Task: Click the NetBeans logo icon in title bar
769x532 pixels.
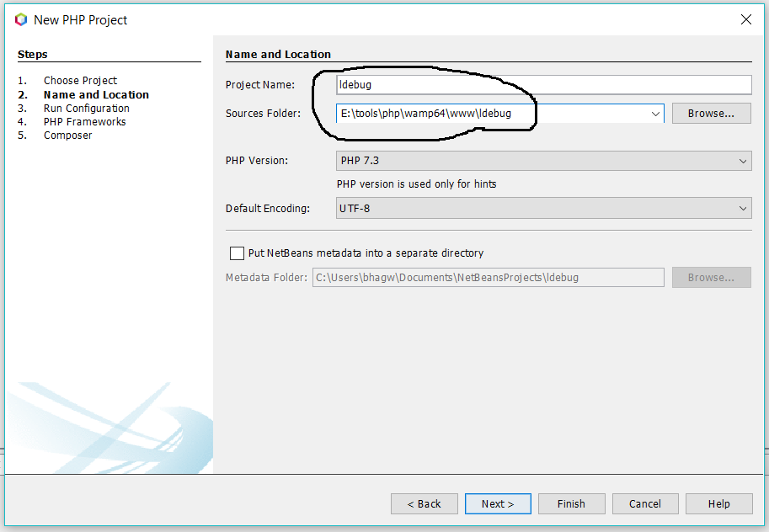Action: point(20,19)
